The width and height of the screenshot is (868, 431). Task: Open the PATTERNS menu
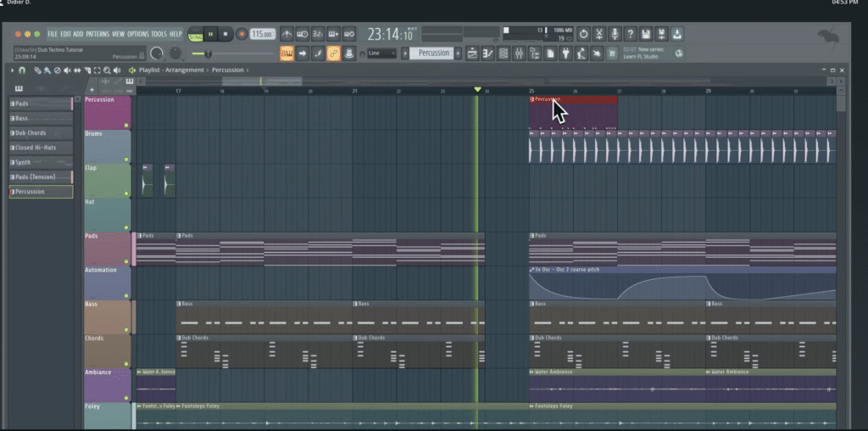pyautogui.click(x=97, y=34)
